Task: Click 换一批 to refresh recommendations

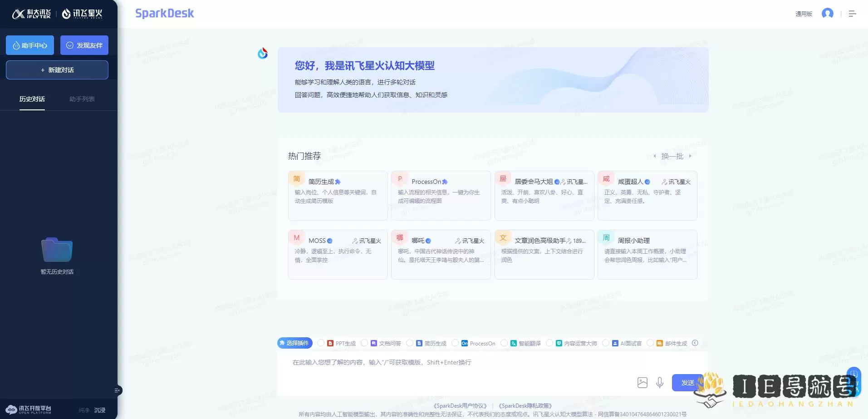Action: 672,156
